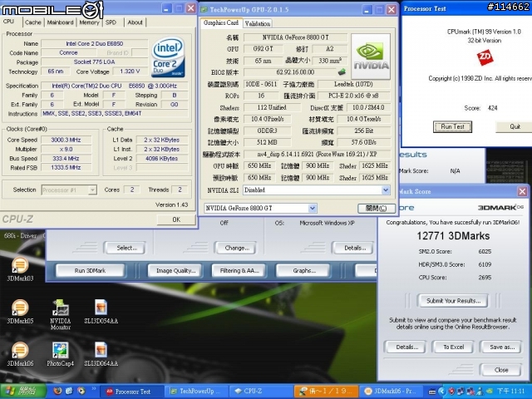The image size is (532, 399).
Task: Switch to the Validation tab in GPU-Z
Action: [258, 23]
